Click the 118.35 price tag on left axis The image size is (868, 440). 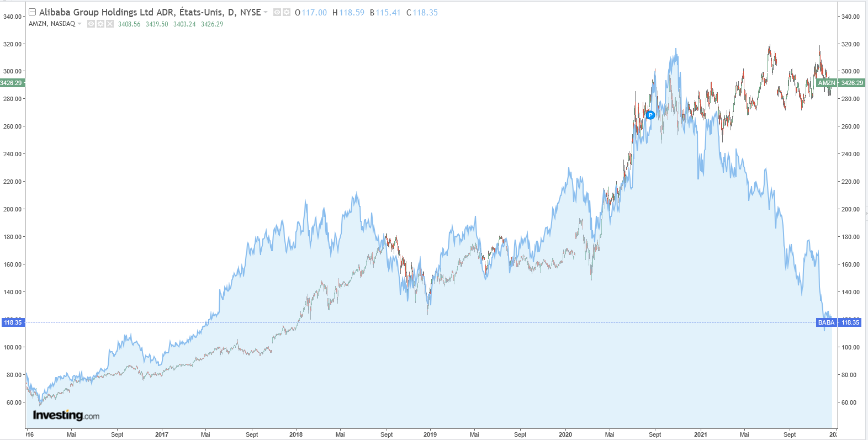point(12,322)
